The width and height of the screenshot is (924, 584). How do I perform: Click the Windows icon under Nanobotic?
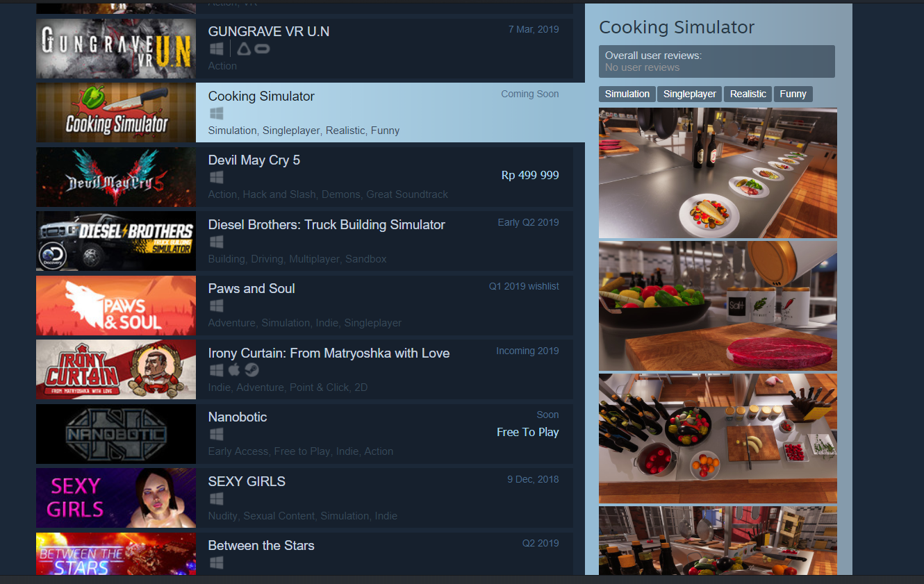click(x=216, y=434)
